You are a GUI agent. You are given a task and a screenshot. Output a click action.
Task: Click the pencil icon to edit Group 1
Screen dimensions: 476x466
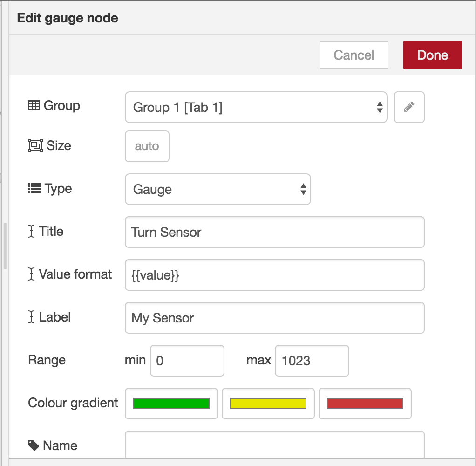[409, 107]
